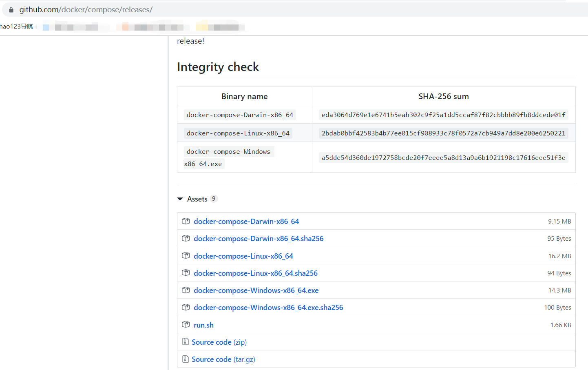588x370 pixels.
Task: Click package icon beside docker-compose-Windows-x86_64.exe
Action: tap(186, 290)
